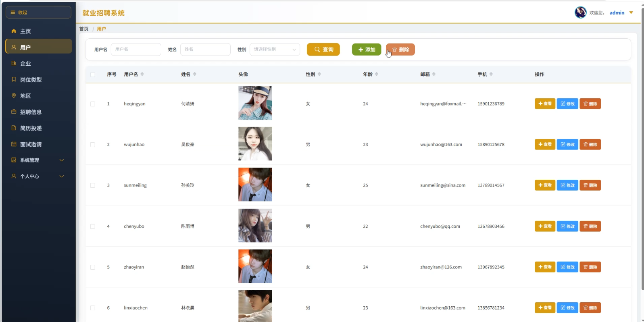
Task: Check the box for sunmeiling row
Action: [x=93, y=185]
